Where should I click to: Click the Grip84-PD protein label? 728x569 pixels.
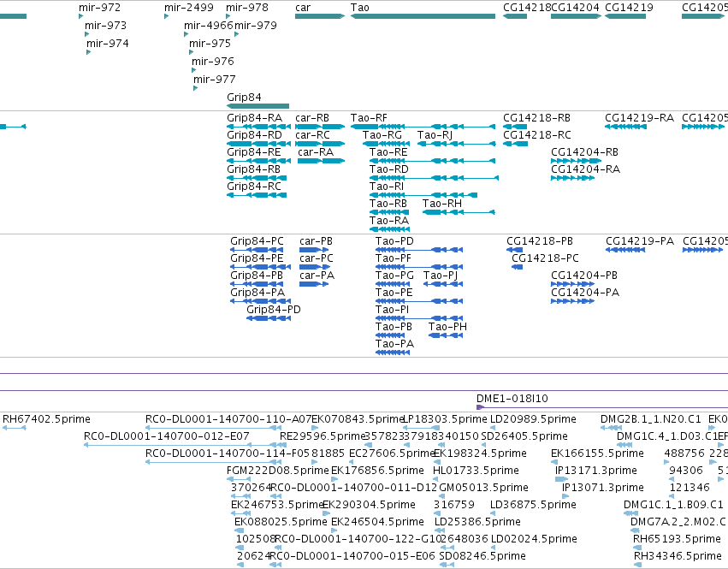(274, 310)
